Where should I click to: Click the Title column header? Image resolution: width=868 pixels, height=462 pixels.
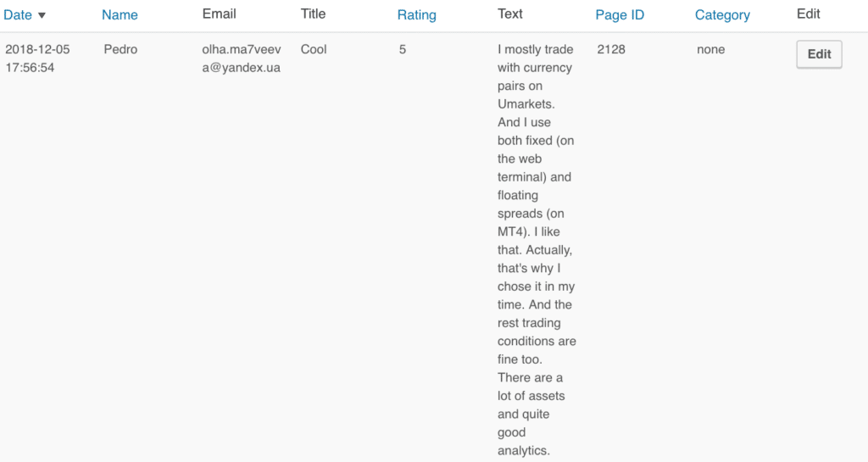313,14
